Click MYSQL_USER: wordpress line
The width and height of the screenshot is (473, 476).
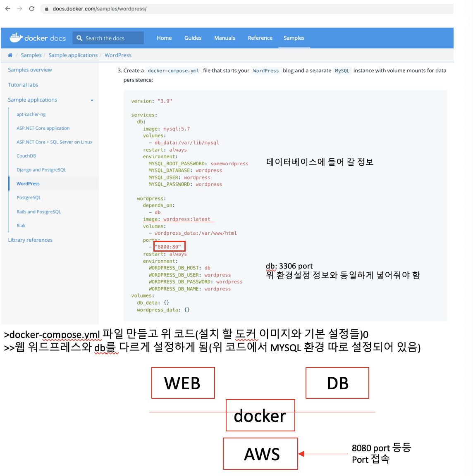click(179, 178)
